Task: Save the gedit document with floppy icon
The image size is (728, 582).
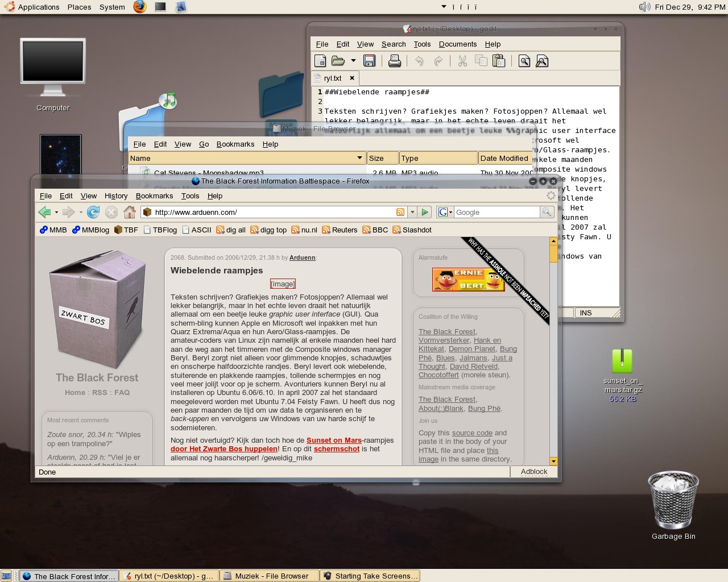Action: pyautogui.click(x=369, y=61)
